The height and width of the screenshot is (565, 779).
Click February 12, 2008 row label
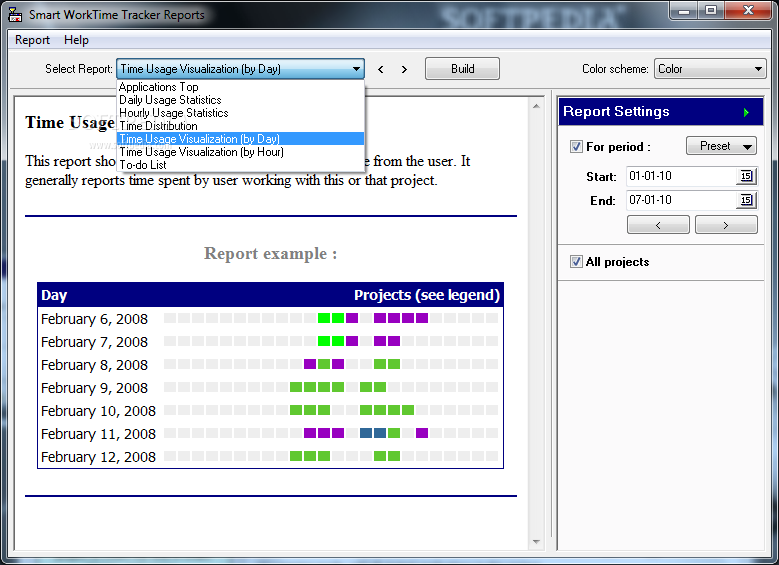(98, 457)
